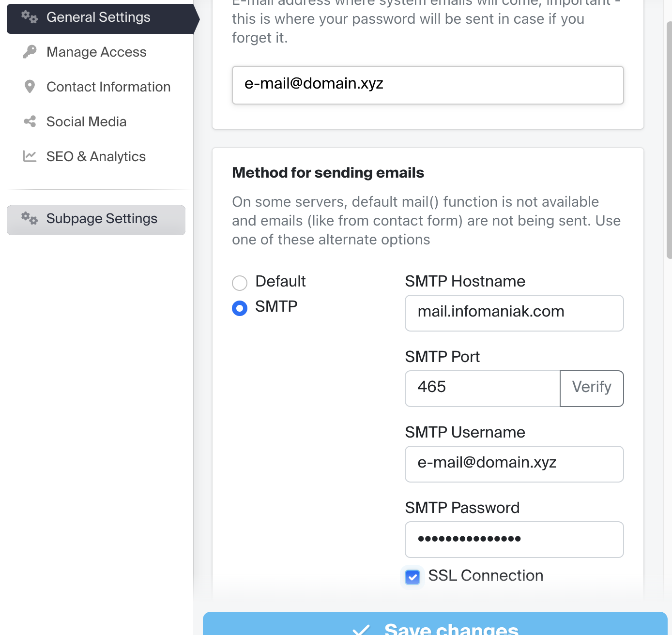Click the Contact Information location pin icon
Image resolution: width=672 pixels, height=635 pixels.
(x=30, y=86)
